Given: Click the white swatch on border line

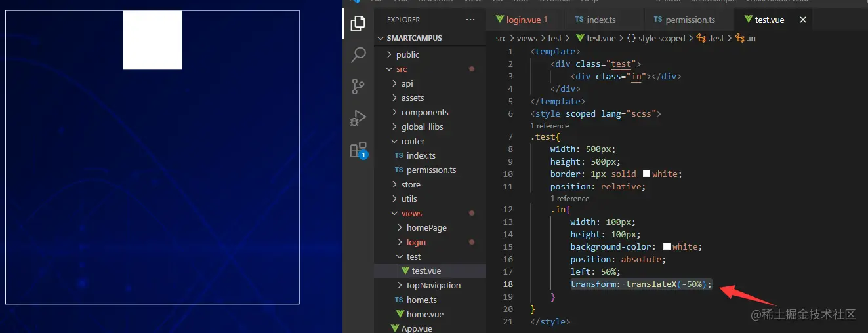Looking at the screenshot, I should pos(646,174).
